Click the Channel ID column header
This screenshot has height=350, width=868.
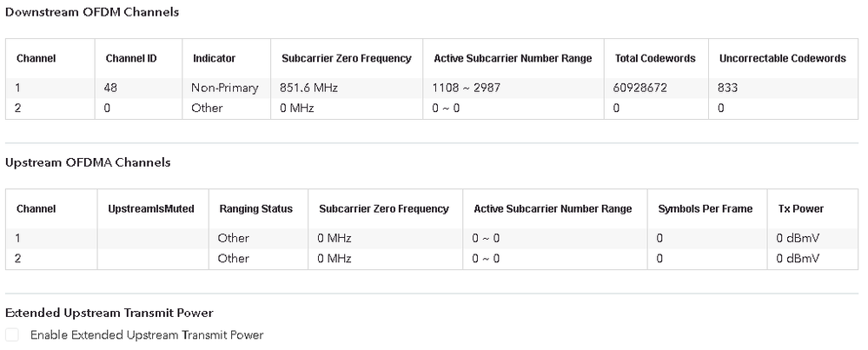point(131,58)
